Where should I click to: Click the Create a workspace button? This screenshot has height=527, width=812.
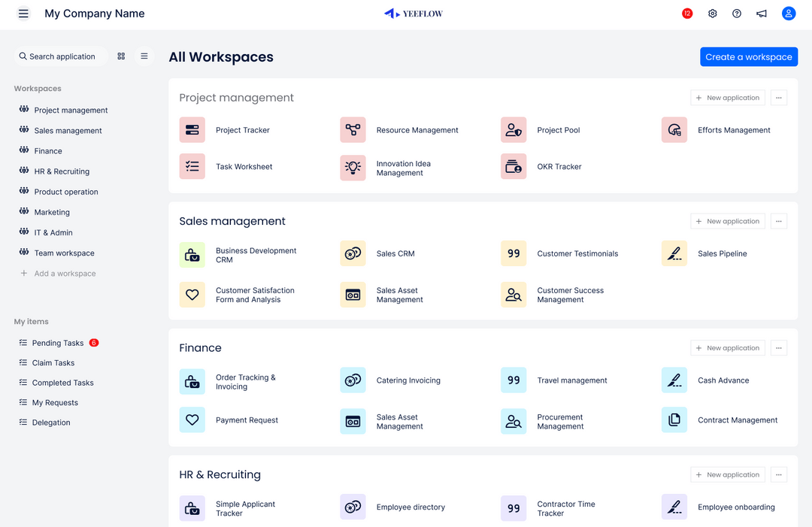[749, 56]
